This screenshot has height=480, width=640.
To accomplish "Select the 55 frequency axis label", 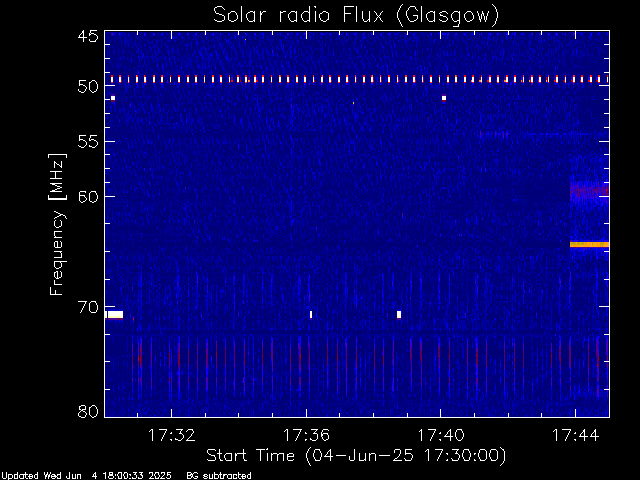I will click(x=88, y=142).
